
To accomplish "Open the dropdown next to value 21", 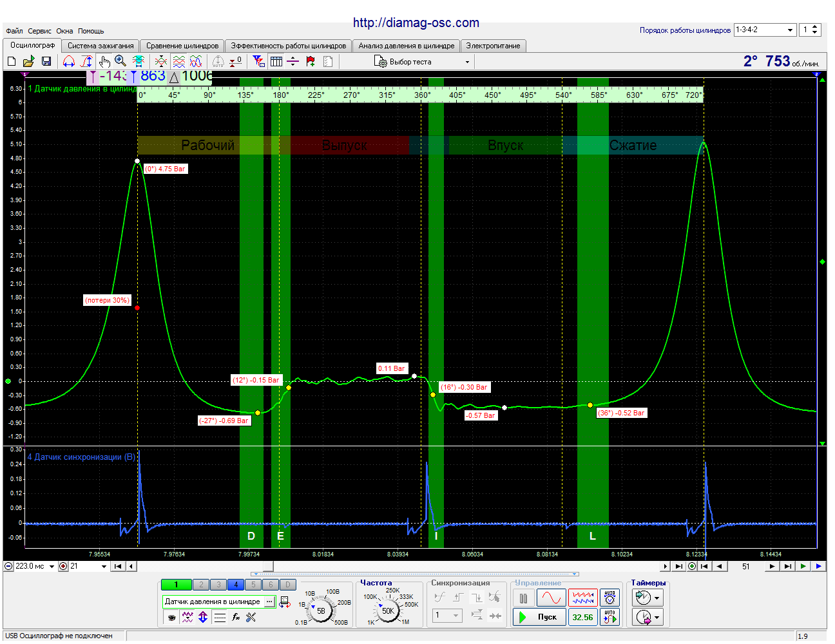I will 104,567.
